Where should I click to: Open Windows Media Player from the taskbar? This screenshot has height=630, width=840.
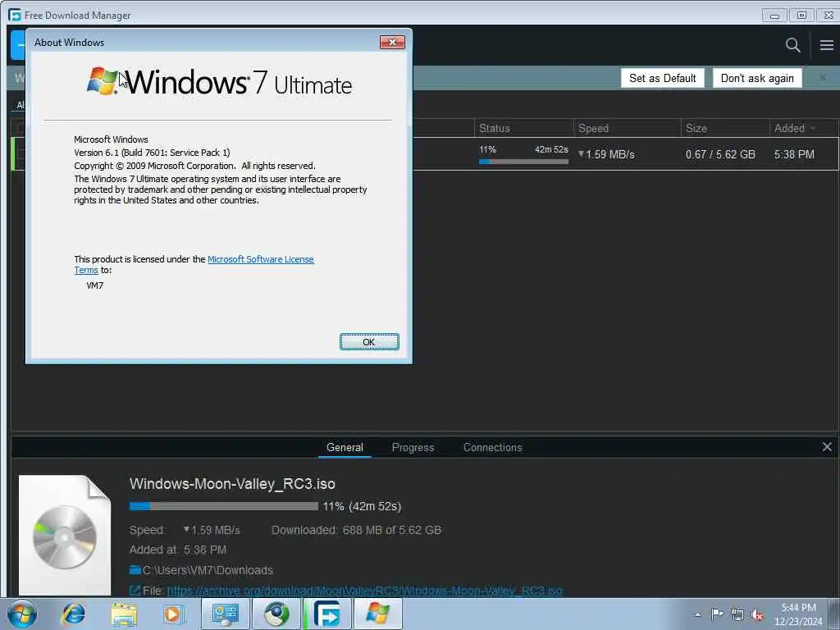[x=174, y=614]
